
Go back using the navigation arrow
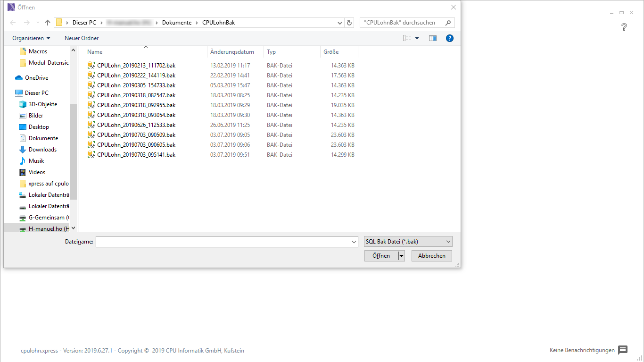pos(13,23)
